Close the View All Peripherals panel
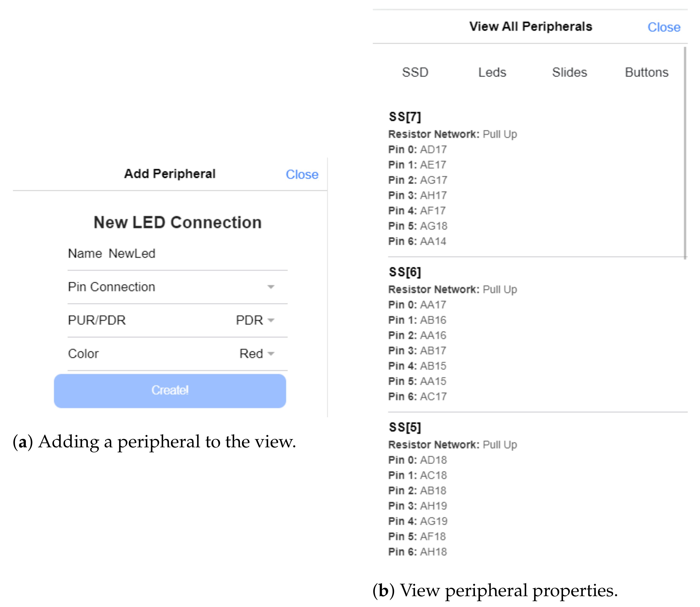 click(664, 27)
